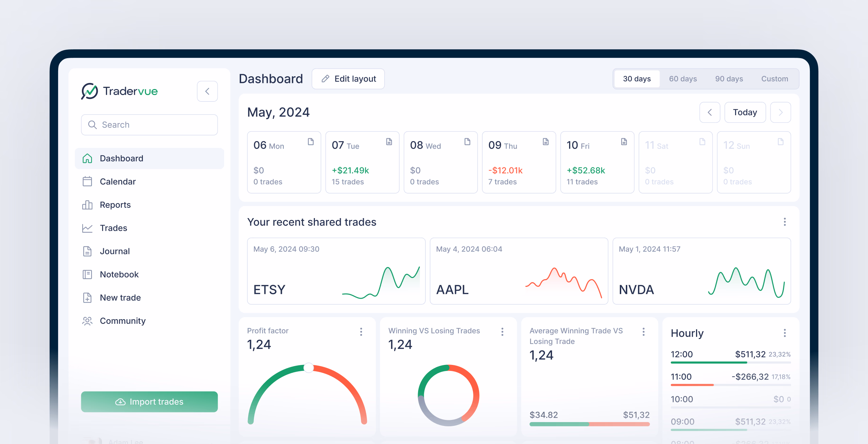Open Dashboard in the sidebar
Screen dimensions: 868x444
point(149,159)
